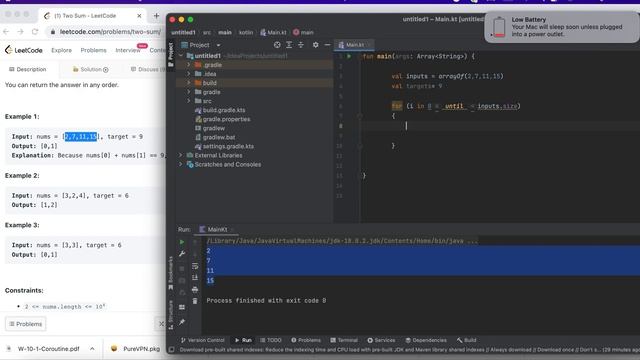Viewport: 640px width, 360px height.
Task: Open the Build tool window
Action: tap(467, 340)
